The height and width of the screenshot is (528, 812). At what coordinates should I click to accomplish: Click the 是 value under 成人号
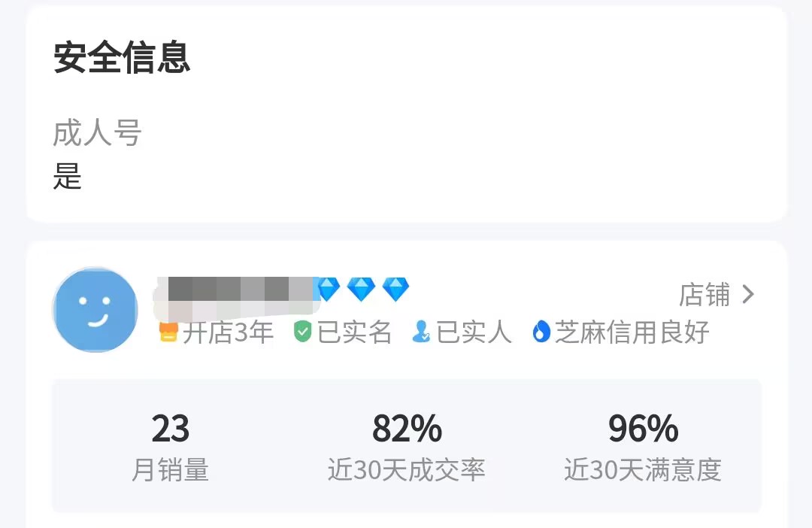click(x=68, y=178)
